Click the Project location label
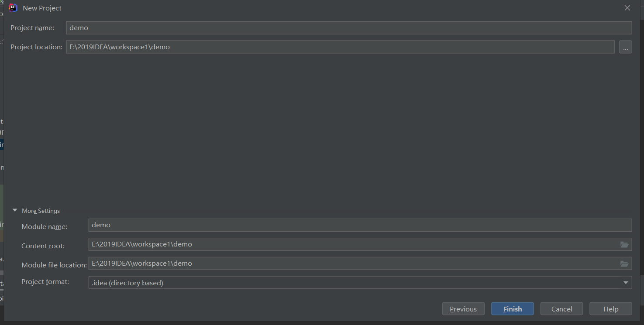644x325 pixels. (37, 47)
